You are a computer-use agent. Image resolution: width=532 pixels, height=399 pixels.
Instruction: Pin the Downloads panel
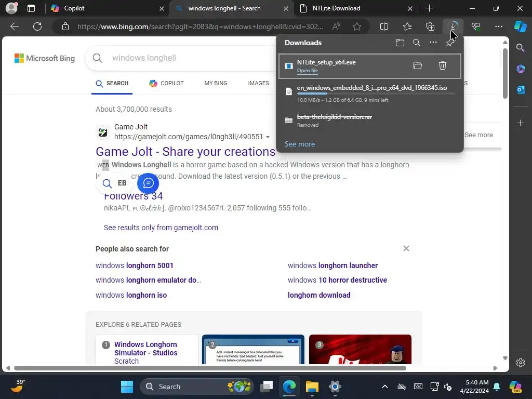click(450, 43)
